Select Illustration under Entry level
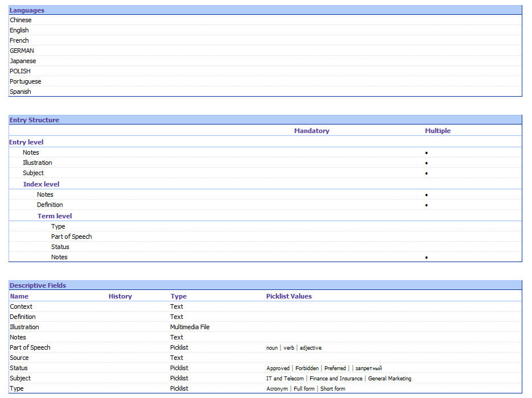The image size is (532, 398). [x=38, y=163]
